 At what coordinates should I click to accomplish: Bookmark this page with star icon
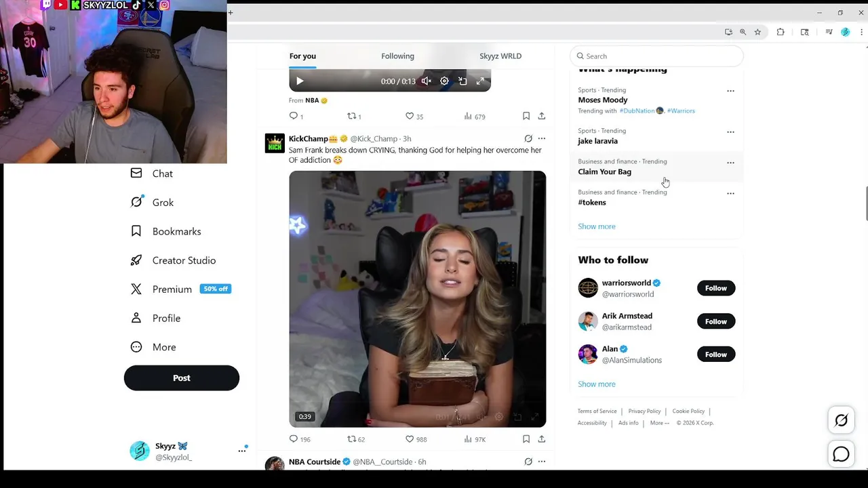(x=757, y=32)
